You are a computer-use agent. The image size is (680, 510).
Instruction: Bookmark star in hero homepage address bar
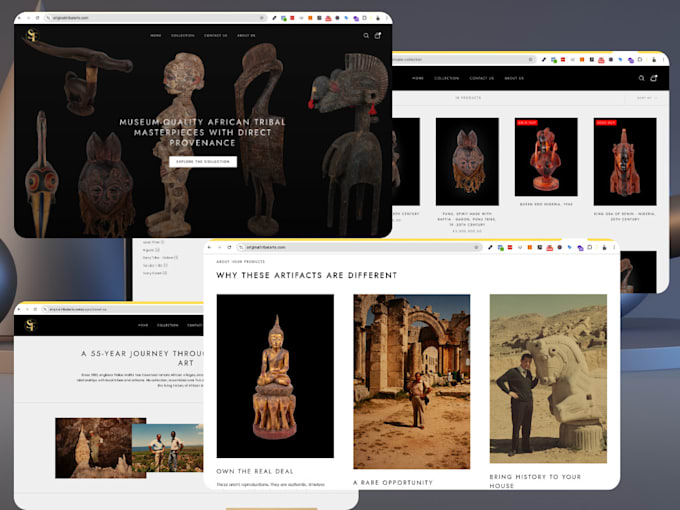coord(262,18)
